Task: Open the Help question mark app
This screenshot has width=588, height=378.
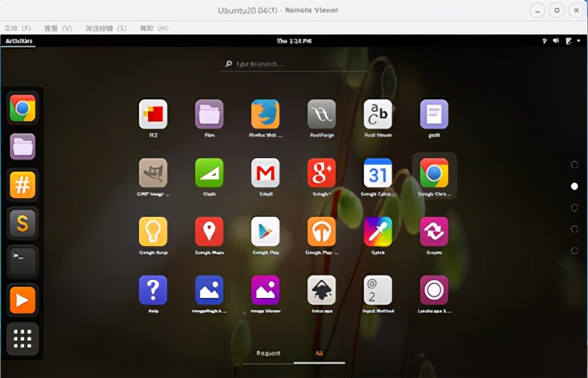Action: pyautogui.click(x=153, y=290)
